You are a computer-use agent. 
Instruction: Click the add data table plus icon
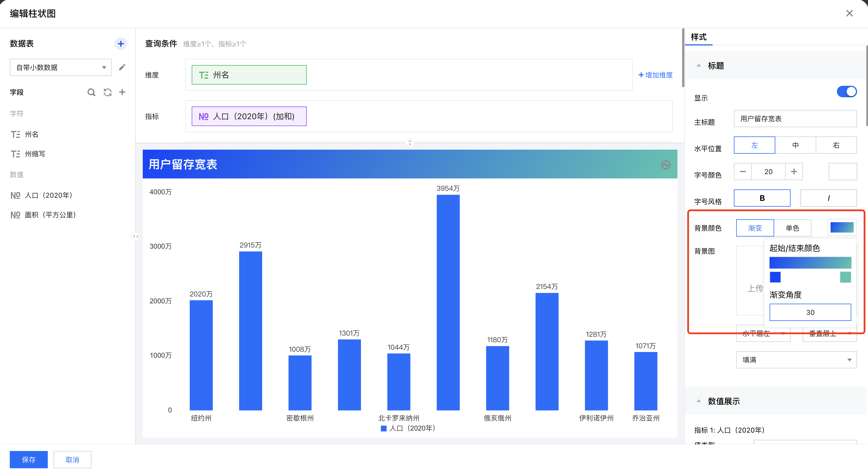point(121,44)
